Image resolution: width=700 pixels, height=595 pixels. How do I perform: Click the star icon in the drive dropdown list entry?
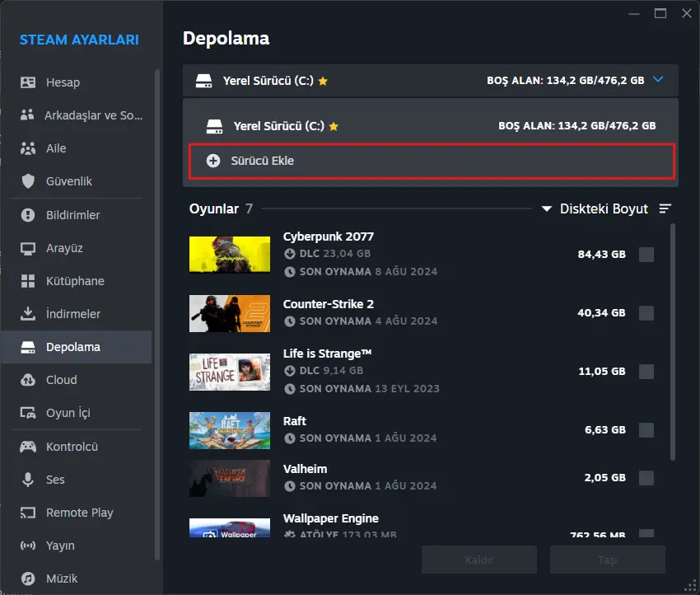point(334,126)
